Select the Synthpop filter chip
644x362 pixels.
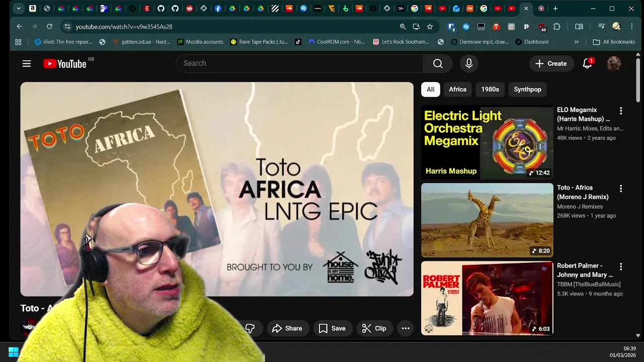[x=527, y=89]
